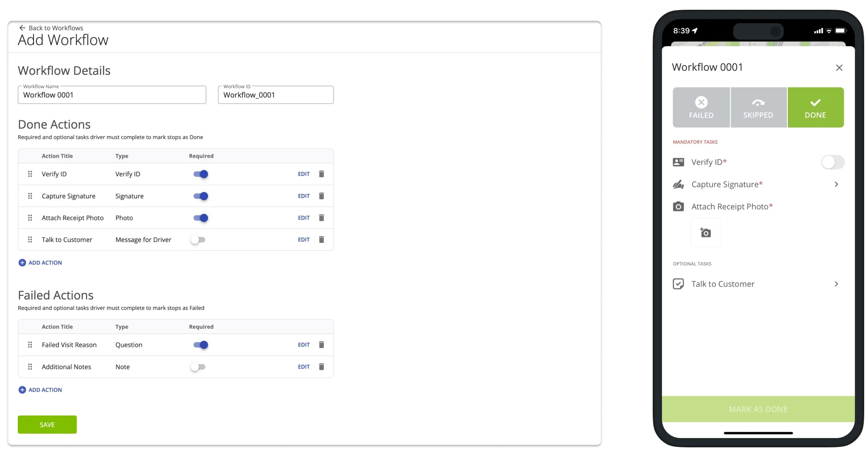Tap the phone location arrow icon

[x=695, y=31]
